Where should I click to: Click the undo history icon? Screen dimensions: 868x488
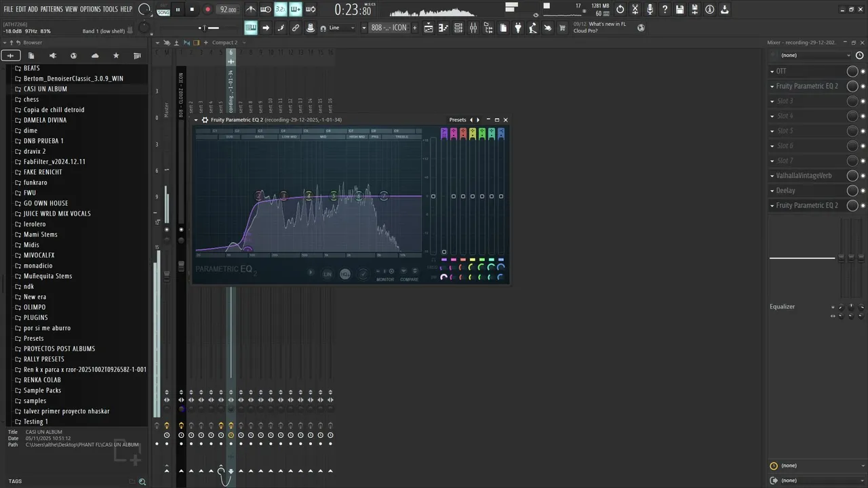(x=620, y=9)
